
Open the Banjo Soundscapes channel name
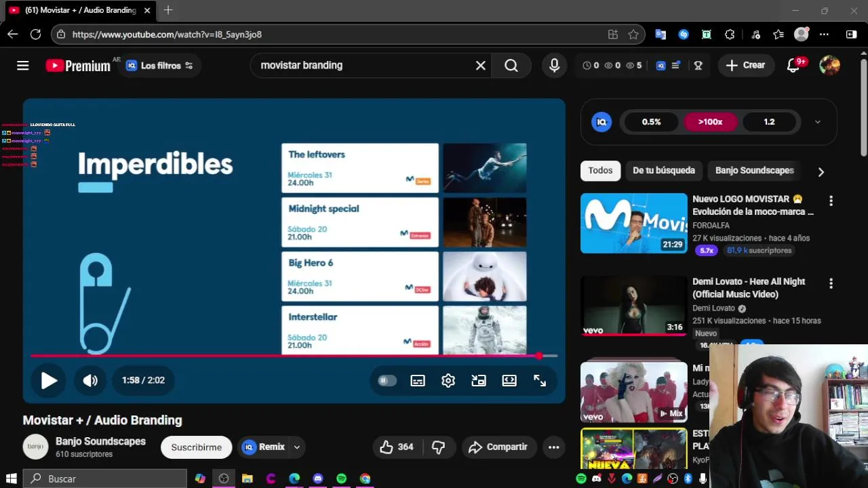pyautogui.click(x=100, y=441)
